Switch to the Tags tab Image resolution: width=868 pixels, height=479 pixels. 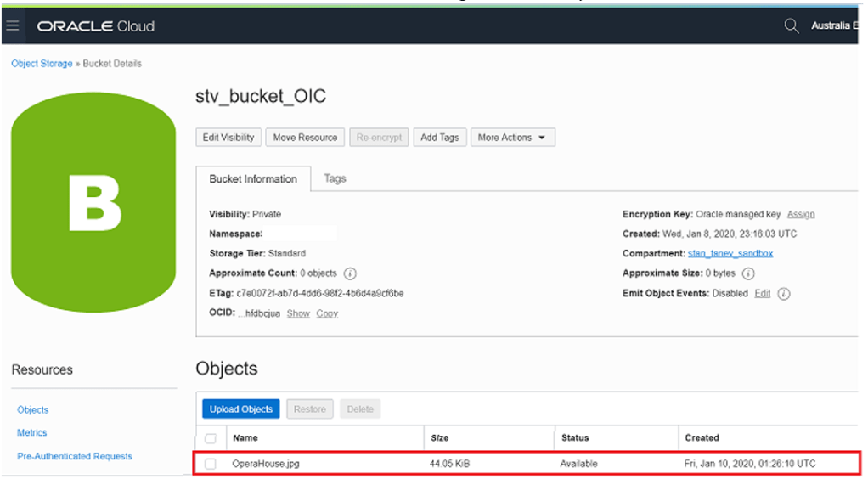335,178
